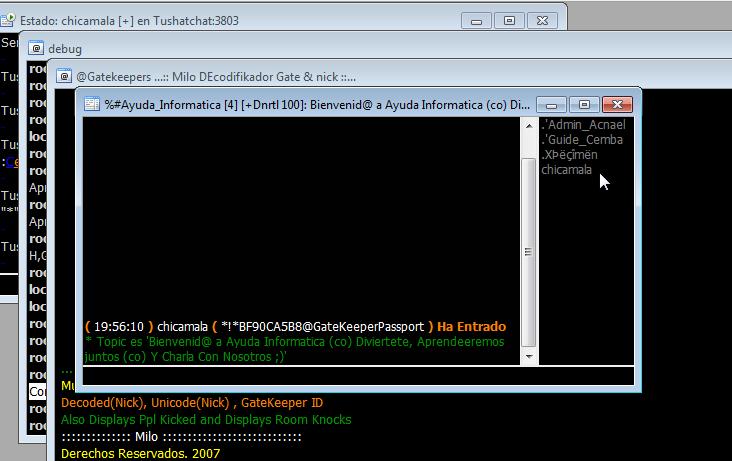Viewport: 732px width, 461px height.
Task: Close the Ayuda_Informatica channel window
Action: pos(617,105)
